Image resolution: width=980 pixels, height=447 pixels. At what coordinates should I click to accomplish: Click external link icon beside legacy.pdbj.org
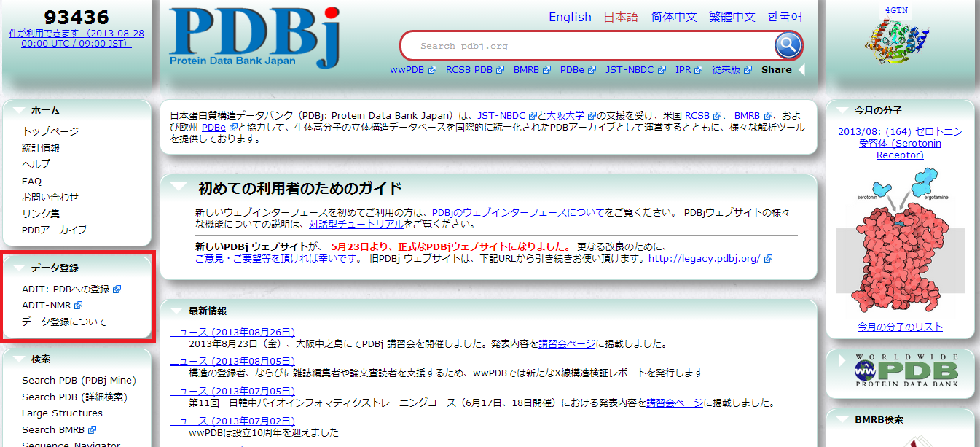coord(768,259)
